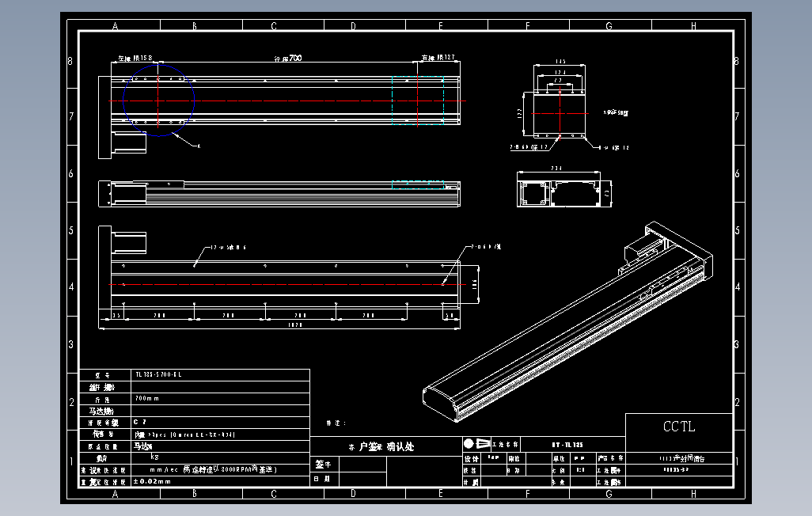Click the 145 width dimension on slider view
Viewport: 812px width, 516px height.
(560, 61)
